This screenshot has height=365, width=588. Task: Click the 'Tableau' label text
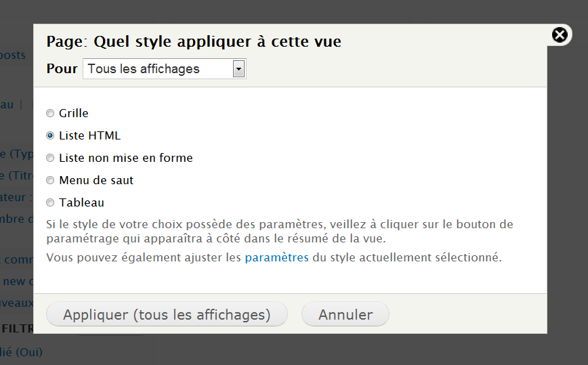click(81, 202)
